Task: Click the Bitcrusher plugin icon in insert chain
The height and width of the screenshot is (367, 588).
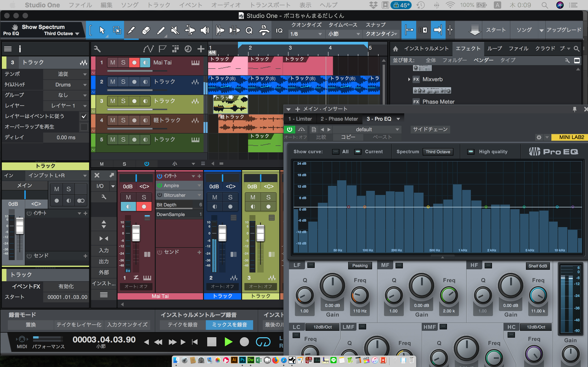Action: tap(160, 195)
